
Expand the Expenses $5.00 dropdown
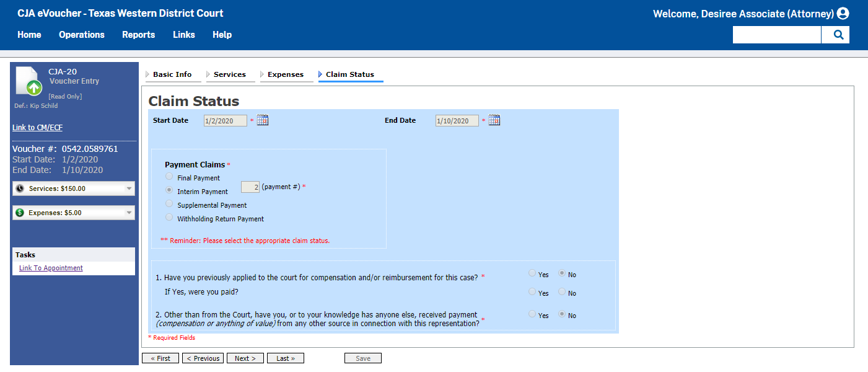(129, 212)
